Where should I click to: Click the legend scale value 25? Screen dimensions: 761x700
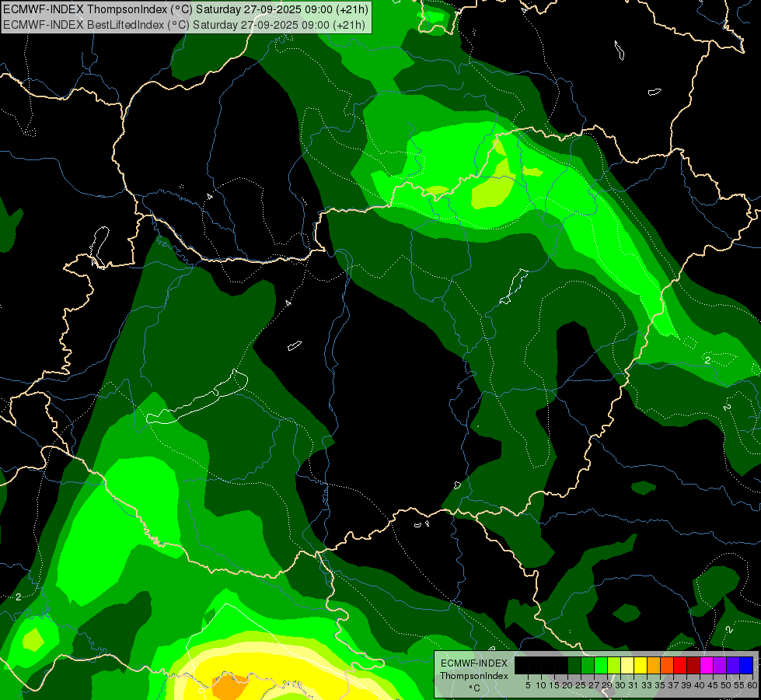581,685
